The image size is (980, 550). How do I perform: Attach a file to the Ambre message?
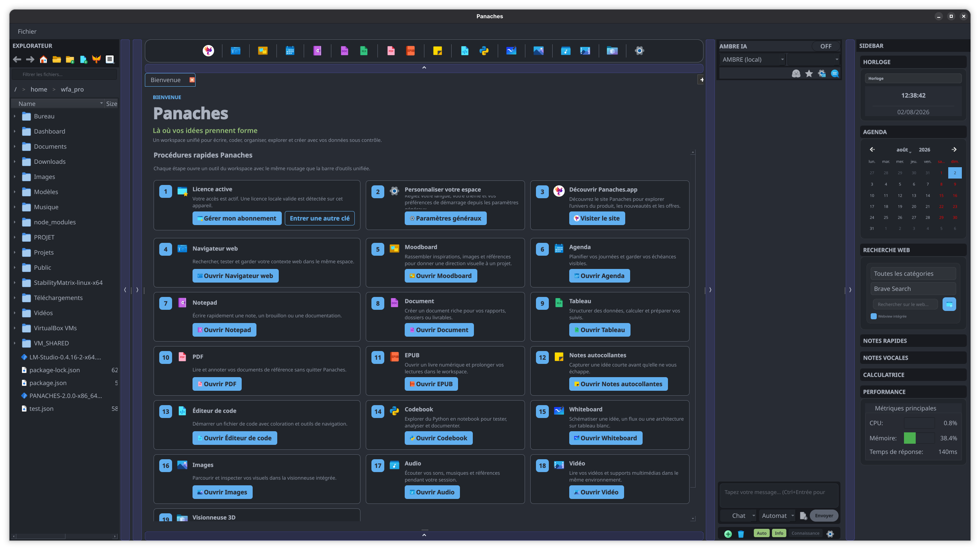(803, 516)
